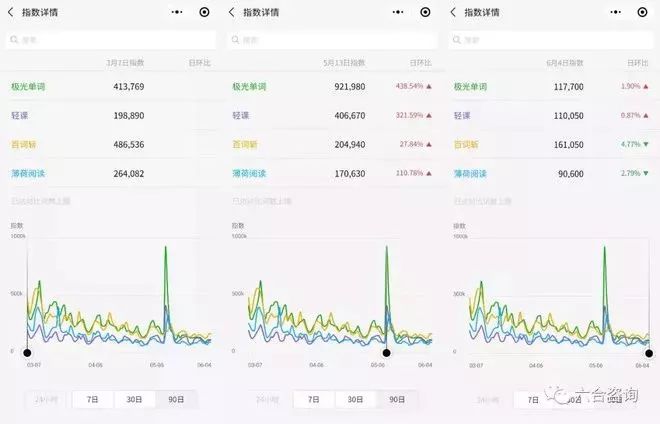
Task: Select the 7日 range in left panel
Action: click(93, 399)
